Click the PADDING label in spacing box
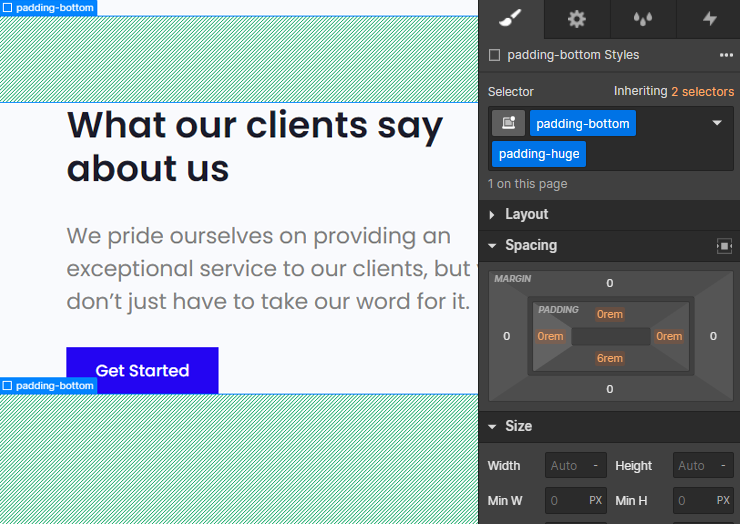The width and height of the screenshot is (740, 524). point(558,310)
